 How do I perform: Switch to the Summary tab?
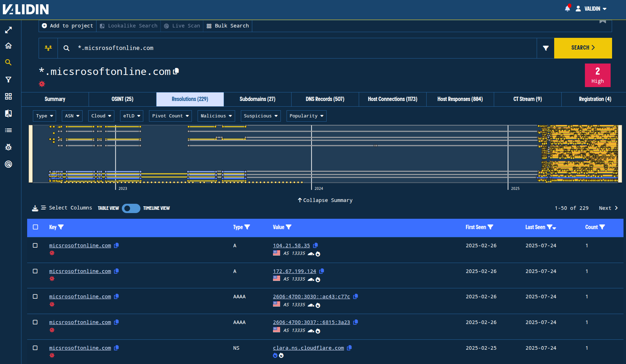click(55, 99)
